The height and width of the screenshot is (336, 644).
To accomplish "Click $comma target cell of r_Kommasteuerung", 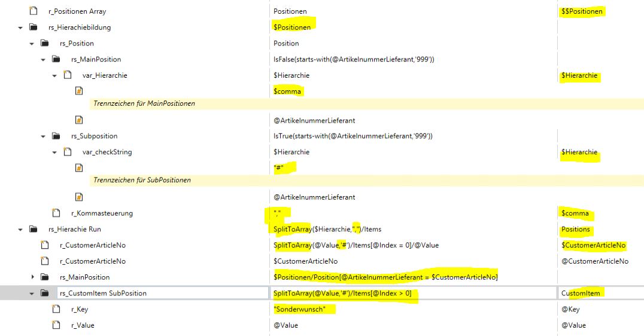I will click(x=575, y=213).
